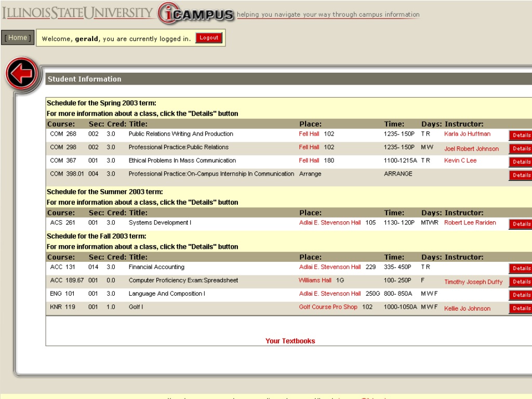Click the Logout button
The width and height of the screenshot is (532, 399).
(x=209, y=37)
